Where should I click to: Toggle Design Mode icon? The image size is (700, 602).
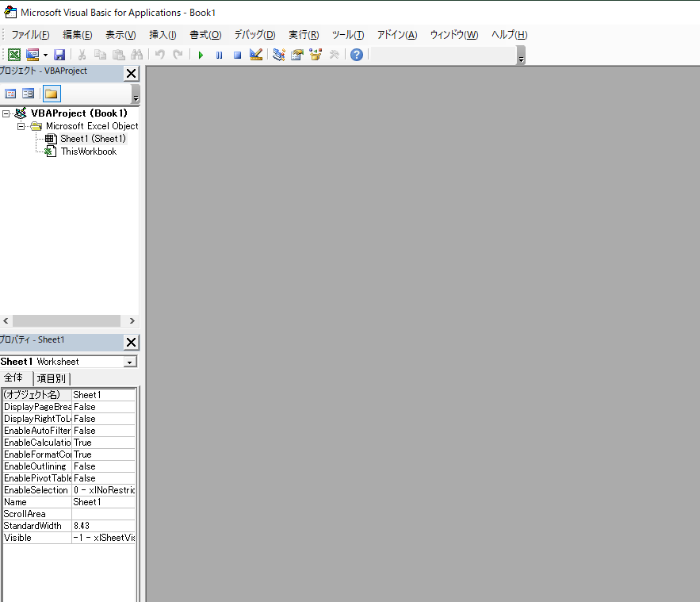(x=256, y=55)
